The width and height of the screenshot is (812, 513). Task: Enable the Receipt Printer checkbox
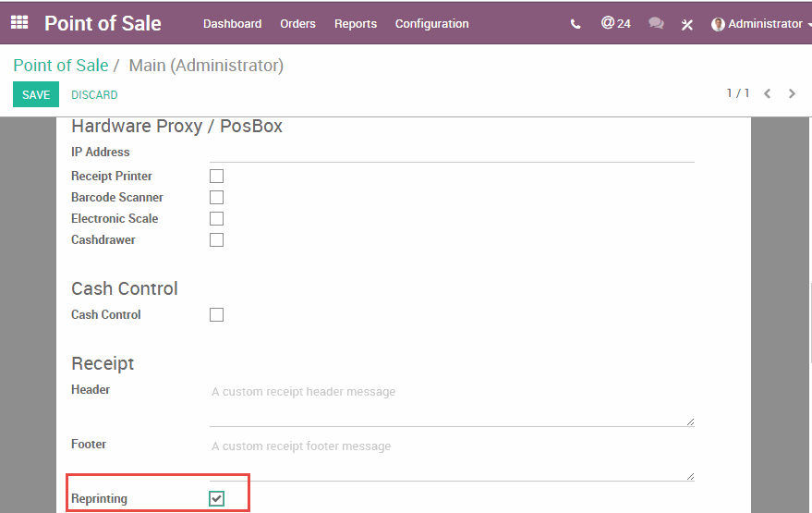click(x=216, y=176)
